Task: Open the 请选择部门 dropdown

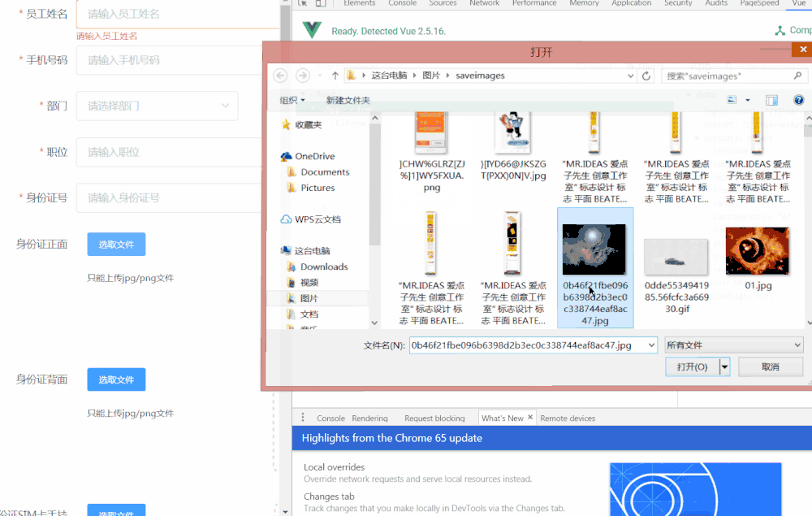Action: pyautogui.click(x=157, y=106)
